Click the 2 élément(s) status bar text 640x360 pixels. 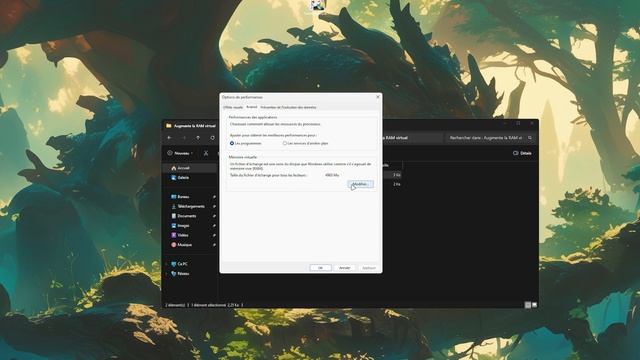[175, 305]
